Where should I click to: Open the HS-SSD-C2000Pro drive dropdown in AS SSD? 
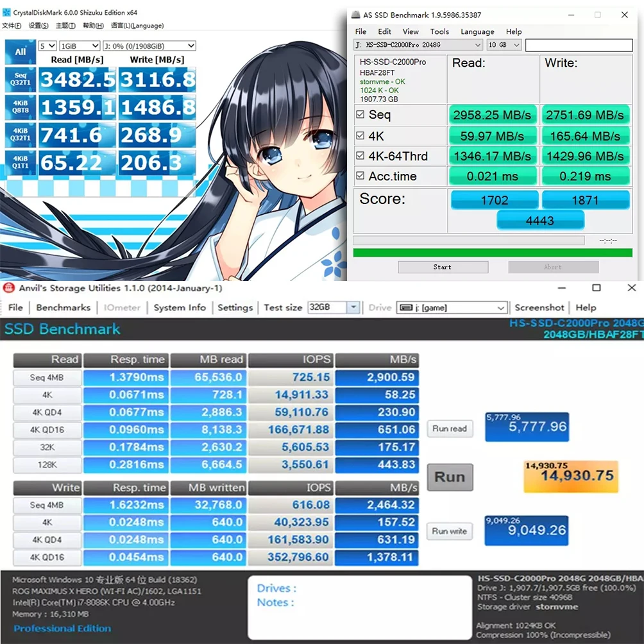click(x=418, y=45)
